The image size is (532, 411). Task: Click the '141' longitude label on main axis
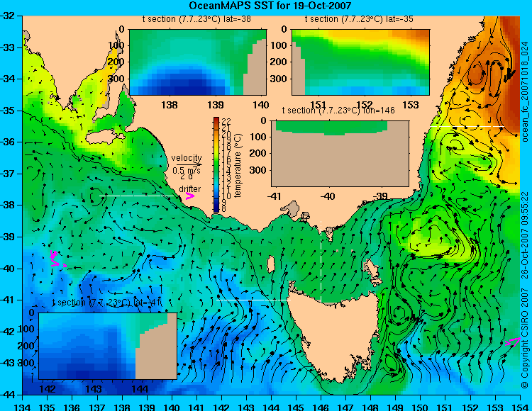(196, 406)
